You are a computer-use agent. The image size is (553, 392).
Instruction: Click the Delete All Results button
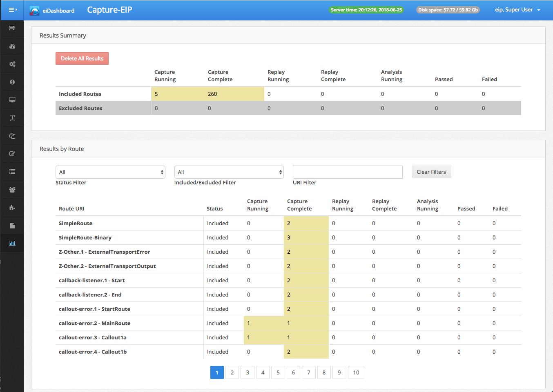[82, 58]
